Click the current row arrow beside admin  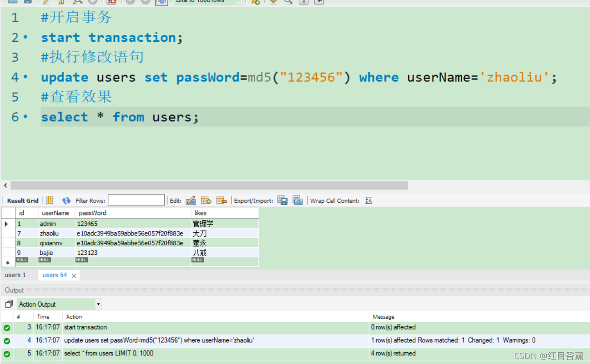[x=6, y=224]
